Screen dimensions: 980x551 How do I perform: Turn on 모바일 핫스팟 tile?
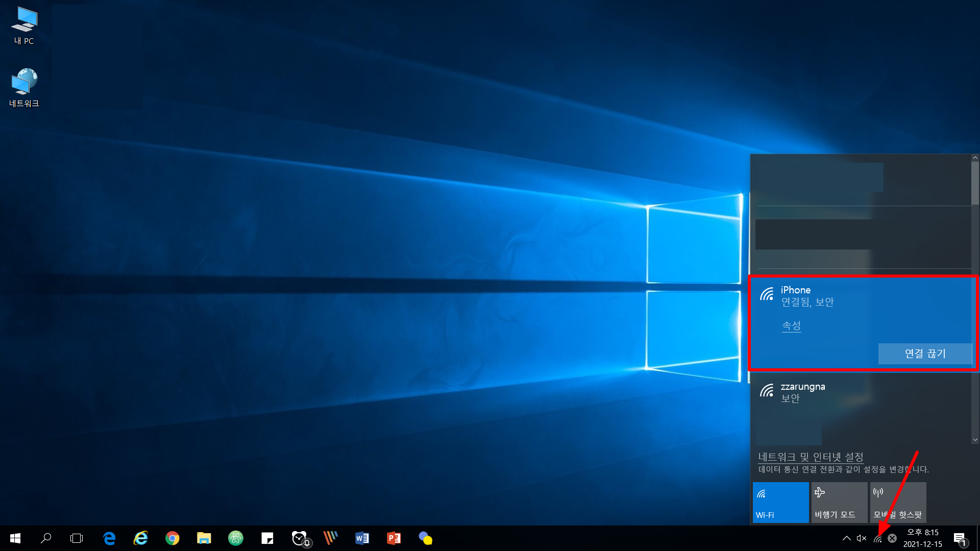[898, 503]
